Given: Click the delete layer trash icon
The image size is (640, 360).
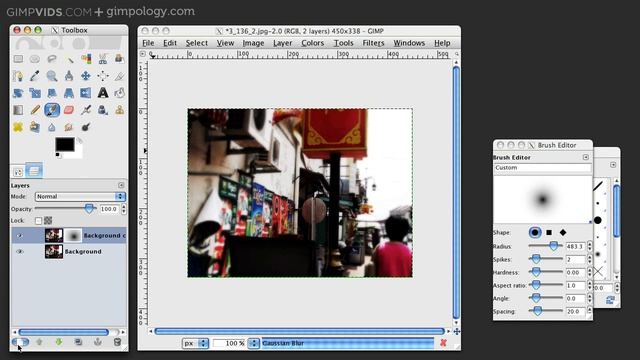Looking at the screenshot, I should coord(117,342).
